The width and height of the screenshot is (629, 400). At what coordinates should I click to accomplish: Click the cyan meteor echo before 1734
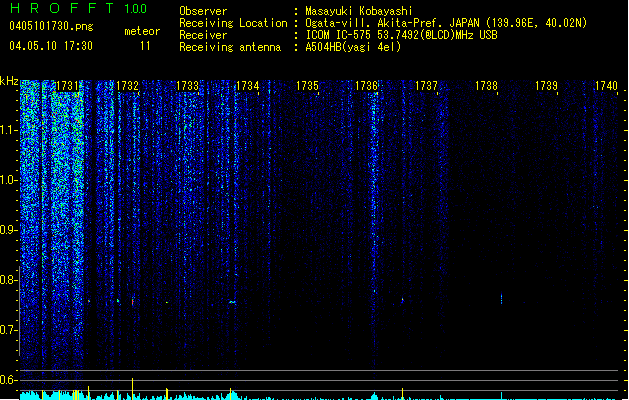click(x=232, y=302)
